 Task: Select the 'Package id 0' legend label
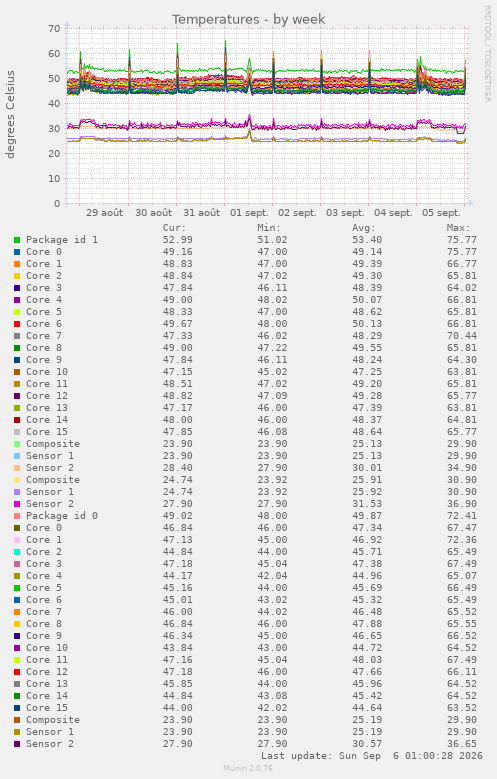pos(62,516)
